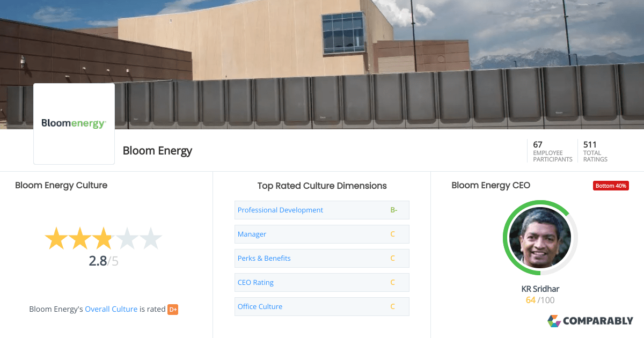Click the KR Sridhar name text
The width and height of the screenshot is (644, 338).
click(x=540, y=289)
